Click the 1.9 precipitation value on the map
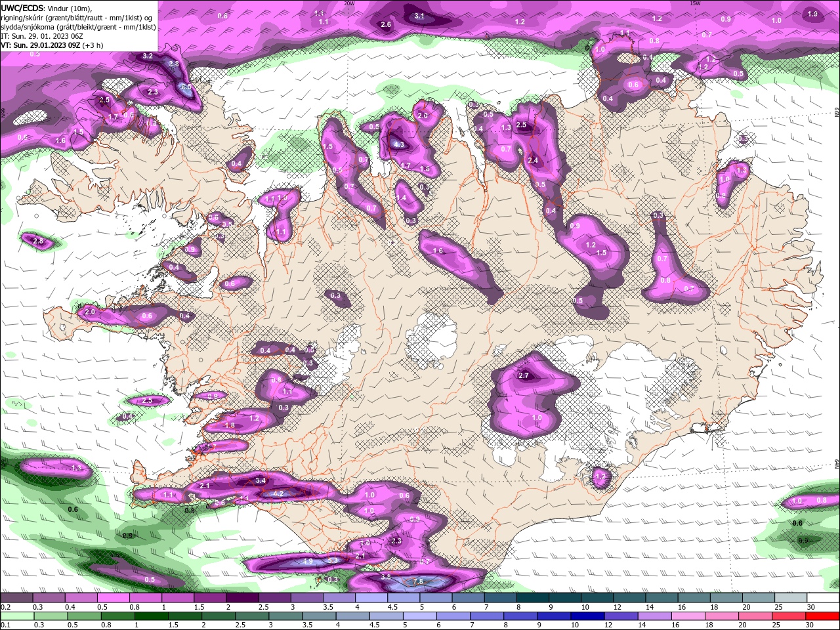The image size is (840, 630). [x=812, y=14]
